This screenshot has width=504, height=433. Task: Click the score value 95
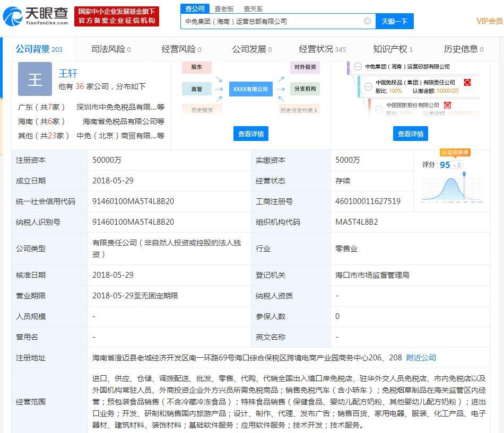coord(445,165)
